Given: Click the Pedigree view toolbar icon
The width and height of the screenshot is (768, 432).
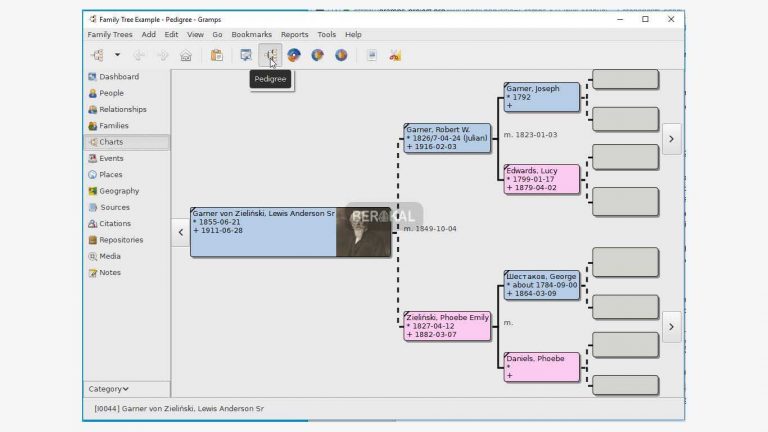Looking at the screenshot, I should click(x=270, y=55).
